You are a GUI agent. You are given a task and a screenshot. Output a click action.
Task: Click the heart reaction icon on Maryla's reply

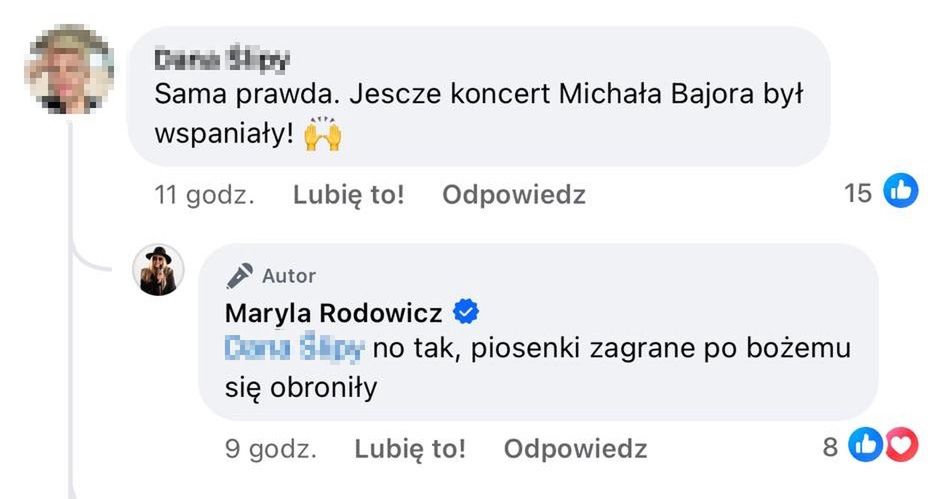pyautogui.click(x=902, y=446)
